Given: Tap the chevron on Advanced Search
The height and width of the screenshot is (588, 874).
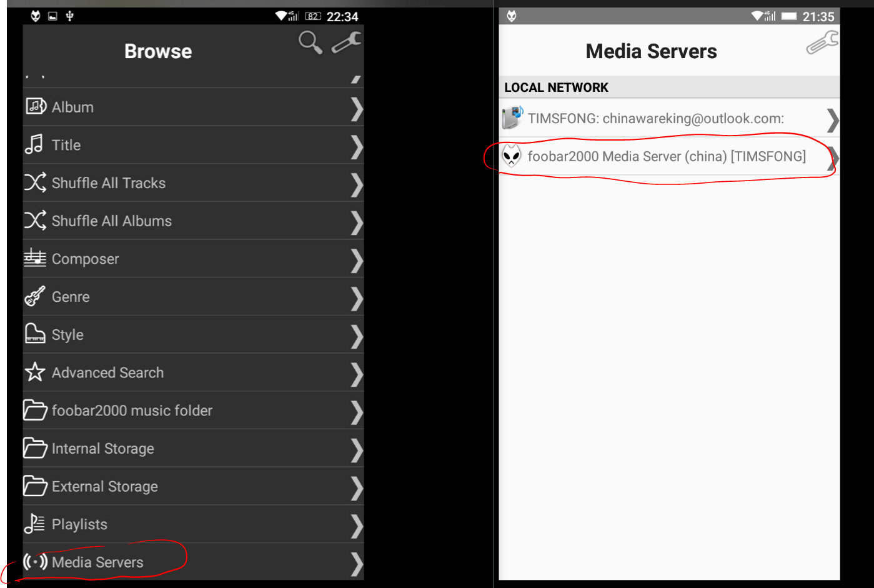Looking at the screenshot, I should pyautogui.click(x=357, y=374).
